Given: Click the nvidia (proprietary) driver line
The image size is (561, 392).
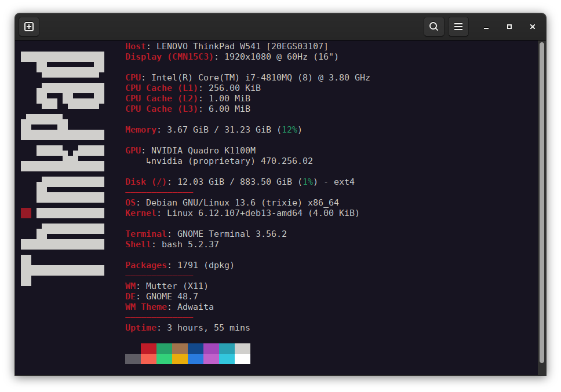Looking at the screenshot, I should point(230,161).
